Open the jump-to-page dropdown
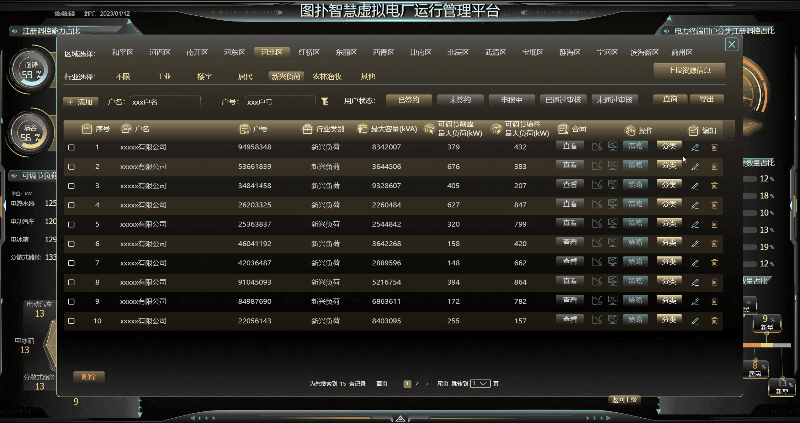 (x=480, y=383)
